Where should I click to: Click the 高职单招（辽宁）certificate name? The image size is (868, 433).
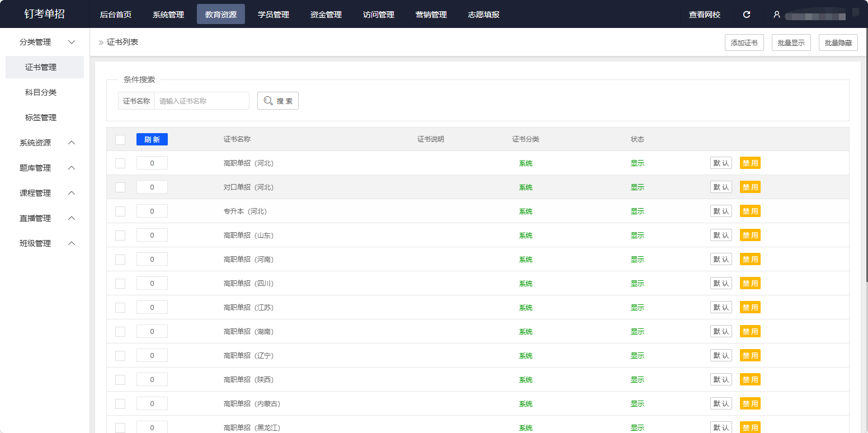248,356
